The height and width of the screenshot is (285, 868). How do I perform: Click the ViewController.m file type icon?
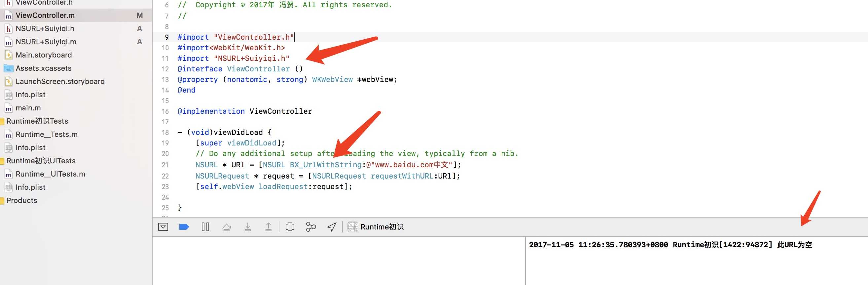click(x=9, y=16)
